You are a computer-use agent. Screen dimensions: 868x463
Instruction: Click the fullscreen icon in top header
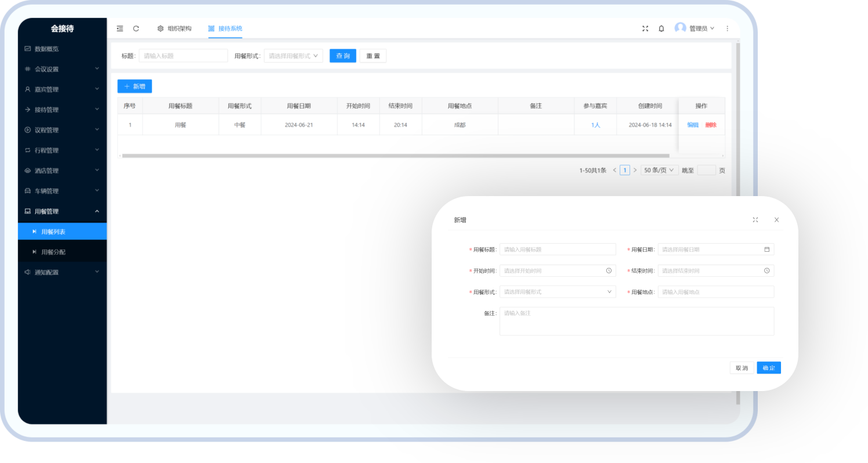tap(645, 28)
